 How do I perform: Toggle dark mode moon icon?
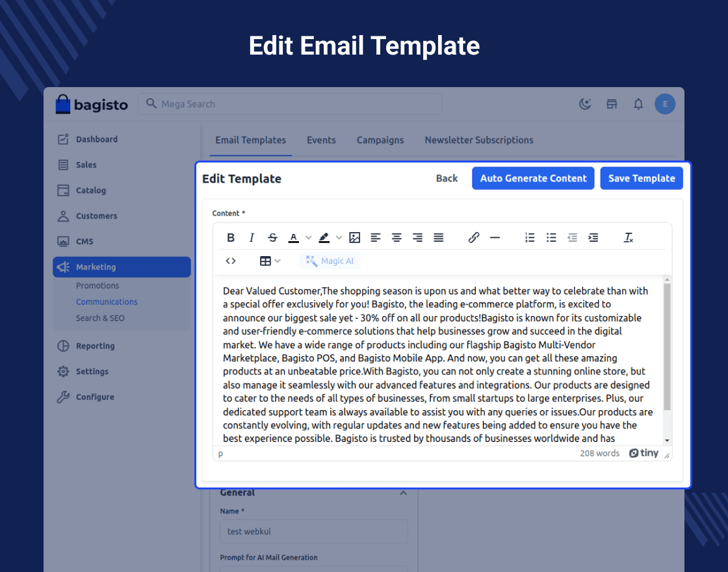[x=585, y=104]
